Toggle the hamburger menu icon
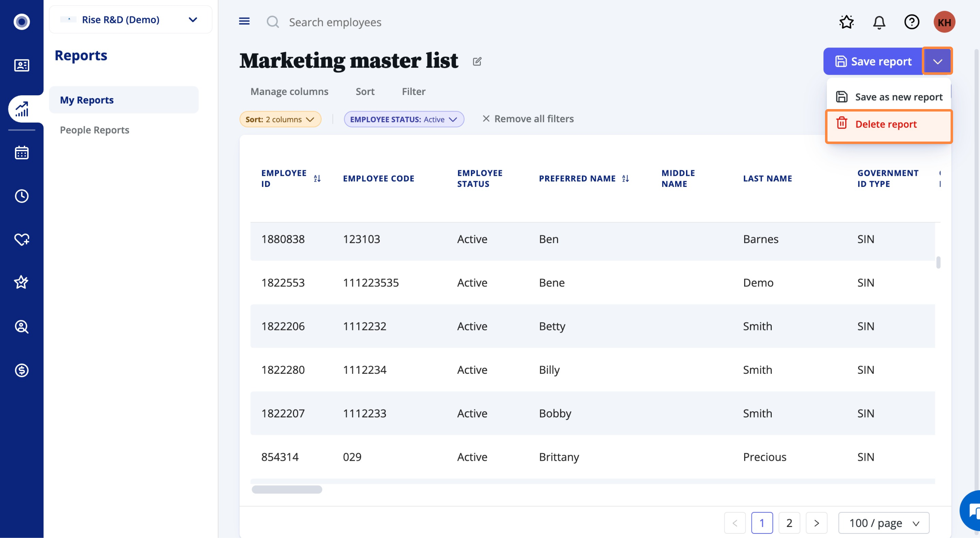980x538 pixels. [244, 21]
